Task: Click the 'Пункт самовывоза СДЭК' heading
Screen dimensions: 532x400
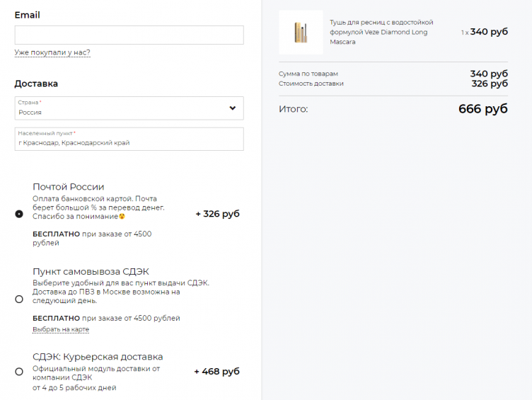Action: pos(91,272)
